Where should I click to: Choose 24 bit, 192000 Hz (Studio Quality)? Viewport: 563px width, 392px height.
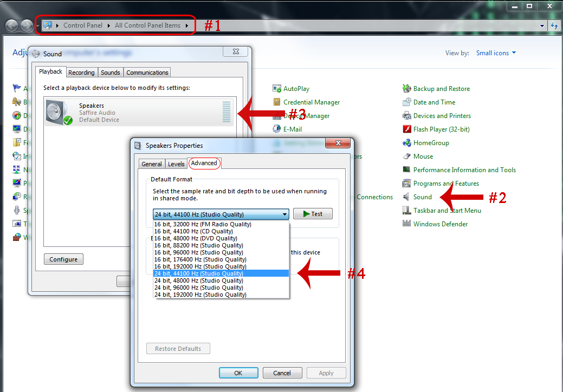point(221,295)
